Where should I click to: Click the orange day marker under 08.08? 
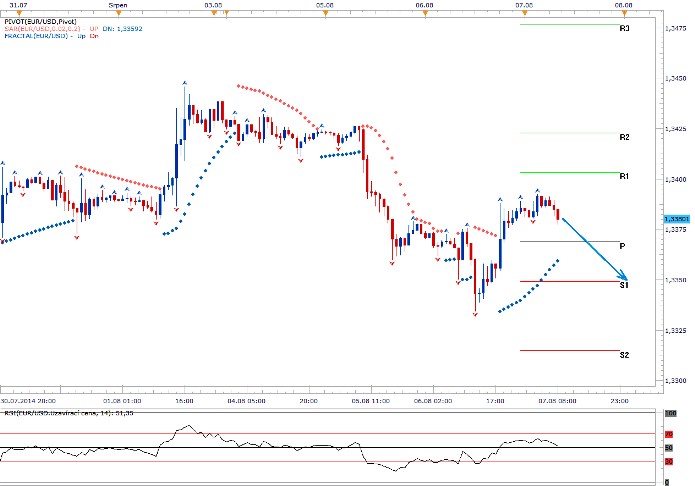624,13
